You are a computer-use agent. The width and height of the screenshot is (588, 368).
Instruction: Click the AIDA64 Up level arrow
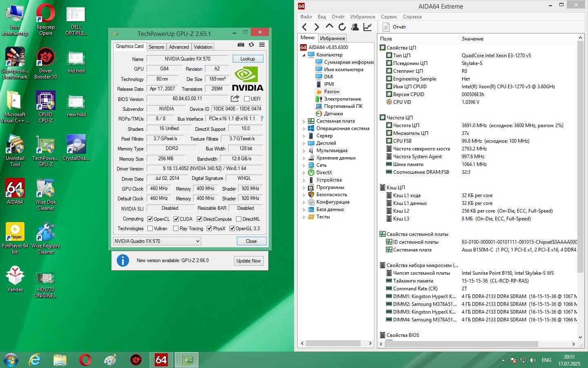[x=329, y=27]
